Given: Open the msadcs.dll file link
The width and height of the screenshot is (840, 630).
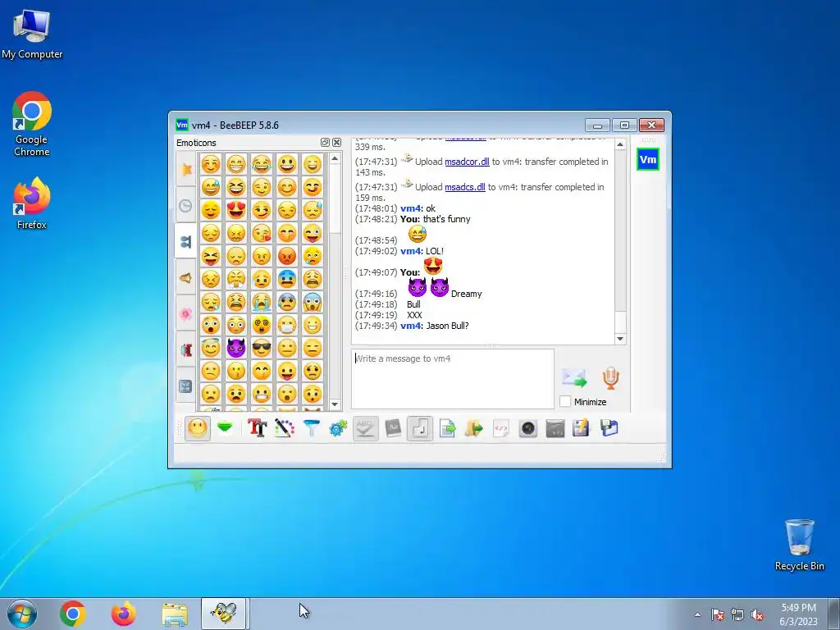Looking at the screenshot, I should click(x=464, y=187).
